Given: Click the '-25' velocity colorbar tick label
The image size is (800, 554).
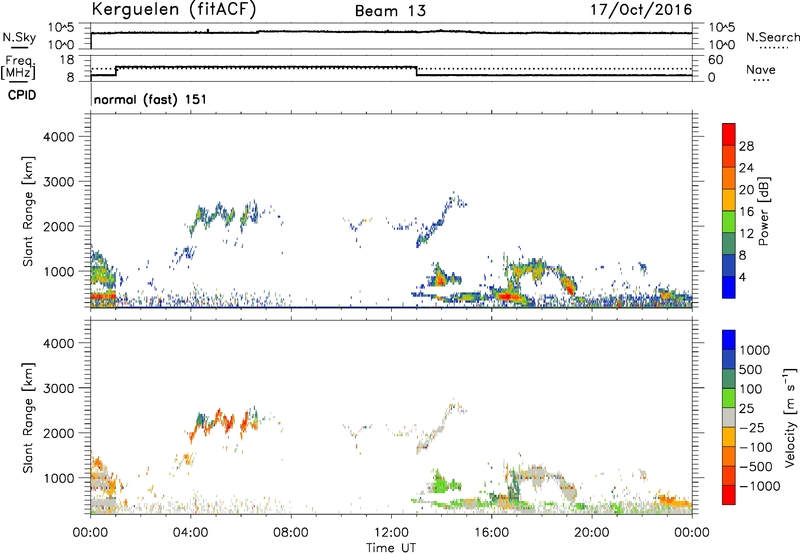Looking at the screenshot, I should (752, 428).
